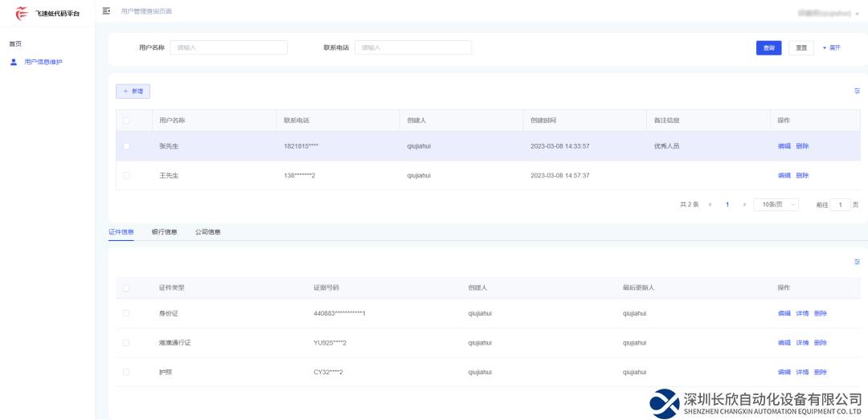Click the 用户名称 input field
Image resolution: width=868 pixels, height=420 pixels.
[228, 48]
